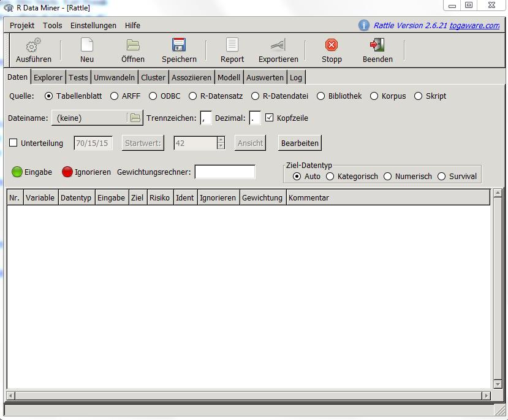Open the Auswerten tab
This screenshot has height=420, width=508.
tap(265, 77)
